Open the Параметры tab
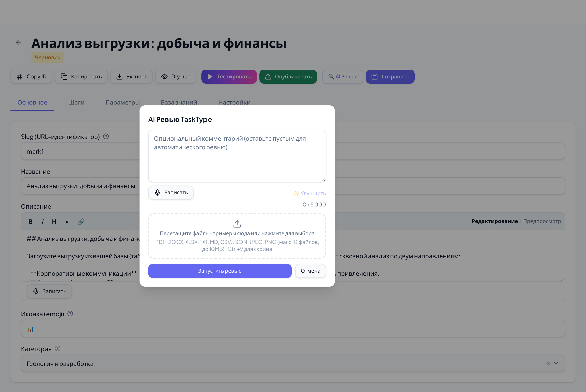The width and height of the screenshot is (586, 392). (x=123, y=103)
